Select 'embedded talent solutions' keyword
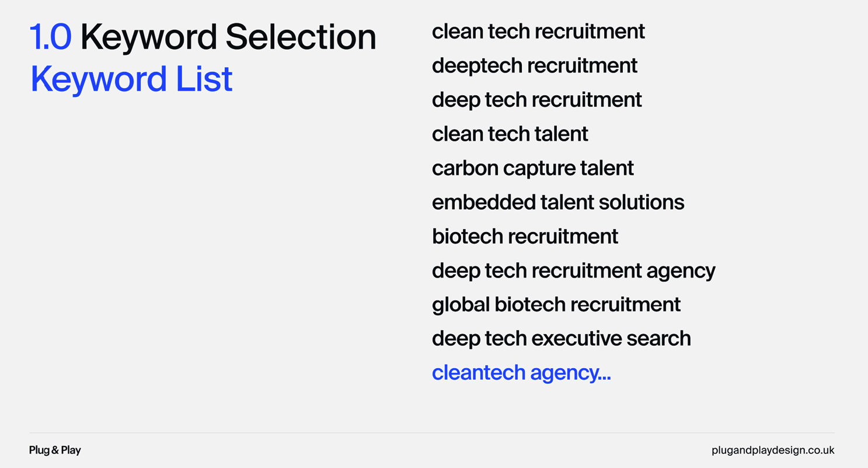Image resolution: width=868 pixels, height=468 pixels. pyautogui.click(x=558, y=202)
